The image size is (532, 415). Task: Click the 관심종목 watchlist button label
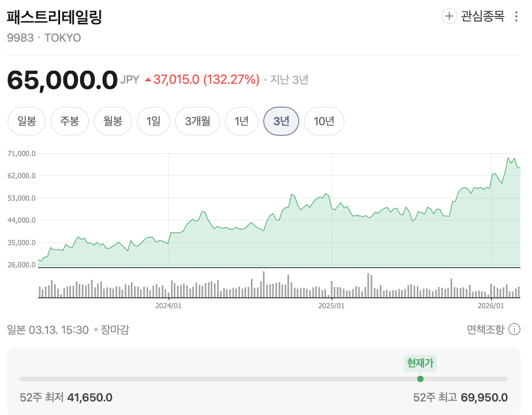coord(482,17)
